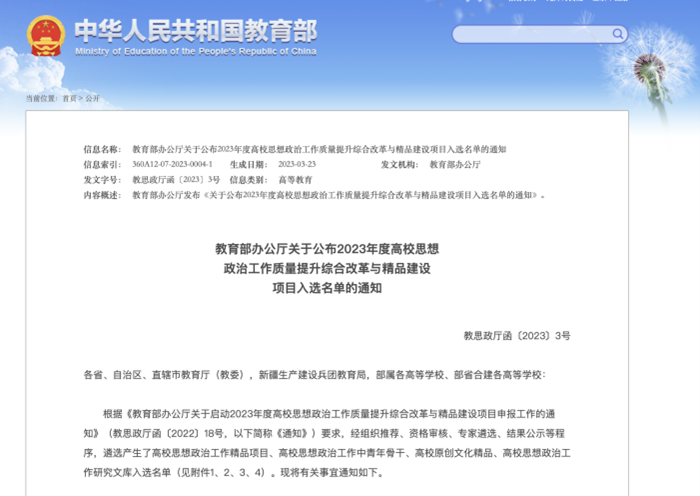Click the line mentioning 教思政厅函〔2022〕18号
Screen dimensions: 700x496
point(324,433)
